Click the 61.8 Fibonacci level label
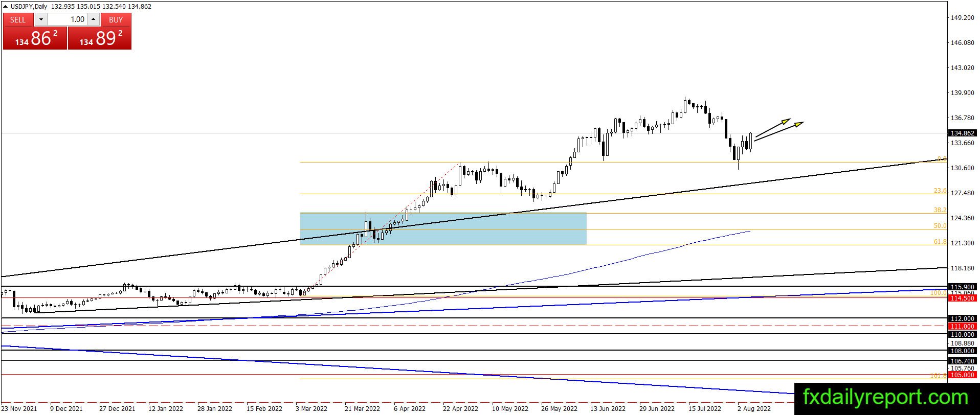This screenshot has height=415, width=980. 940,242
